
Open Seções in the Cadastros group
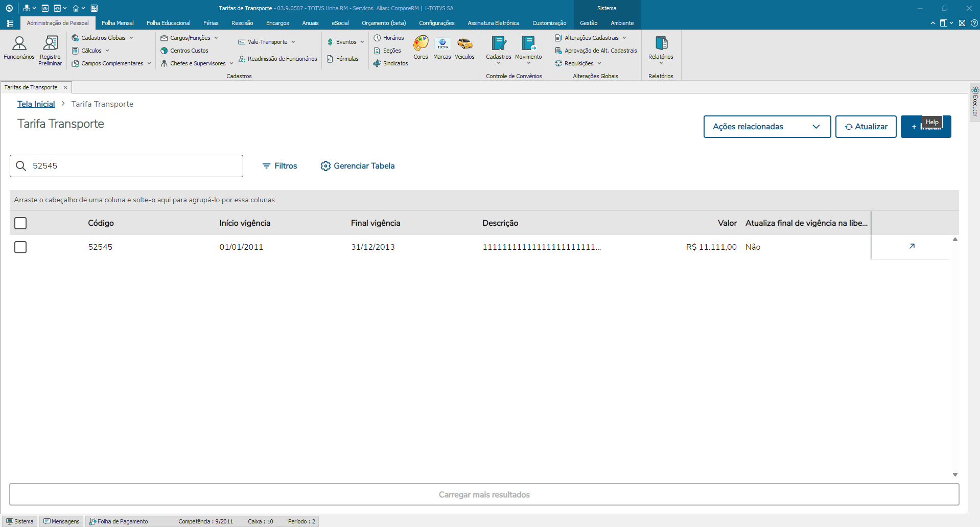(387, 51)
